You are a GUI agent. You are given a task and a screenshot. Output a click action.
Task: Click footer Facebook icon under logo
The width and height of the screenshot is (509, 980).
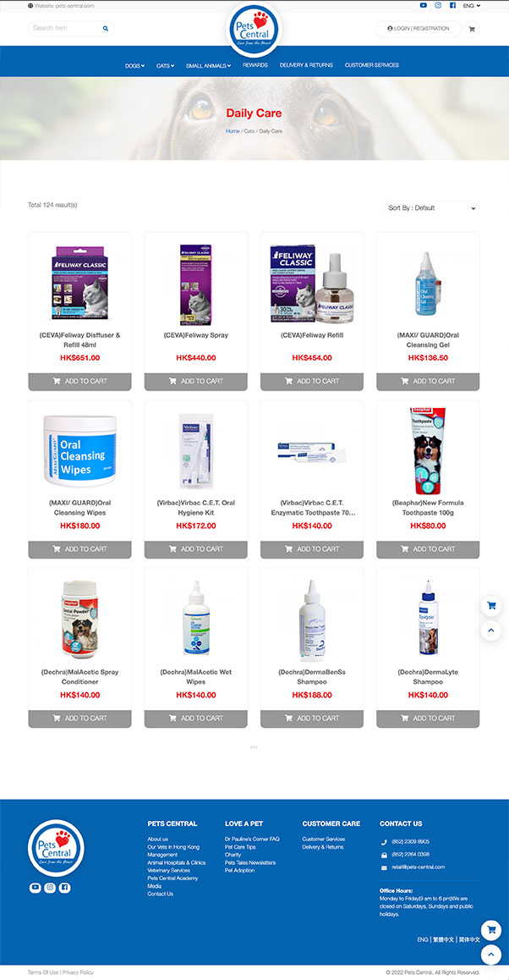coord(65,888)
